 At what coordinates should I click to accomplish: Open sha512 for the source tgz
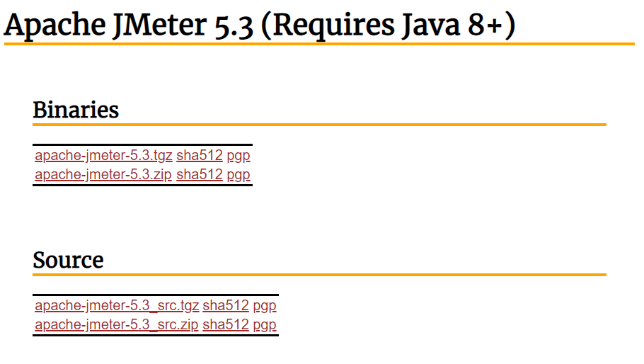[x=226, y=306]
